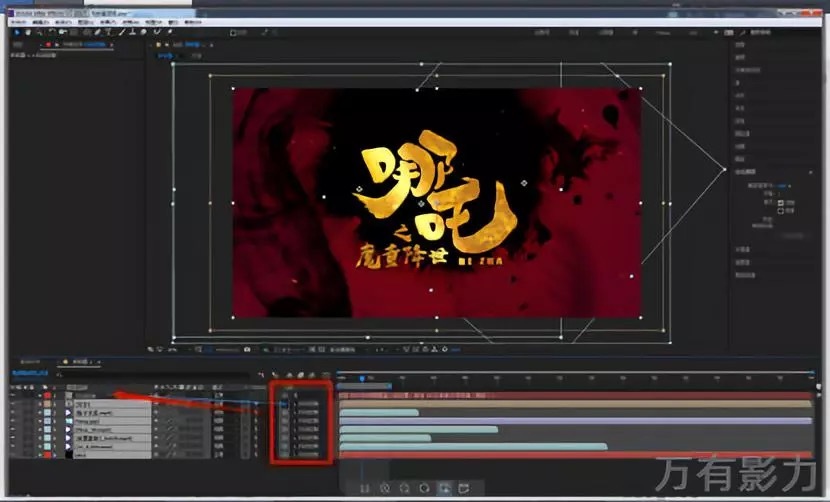Viewport: 830px width, 502px height.
Task: Click the red label swatch of layer 1
Action: point(45,395)
